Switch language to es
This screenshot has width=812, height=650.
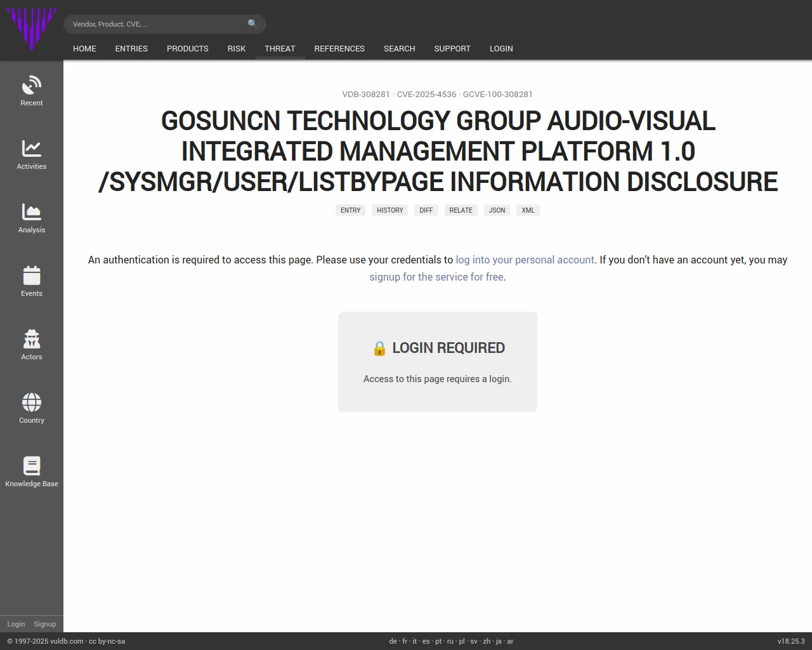426,641
